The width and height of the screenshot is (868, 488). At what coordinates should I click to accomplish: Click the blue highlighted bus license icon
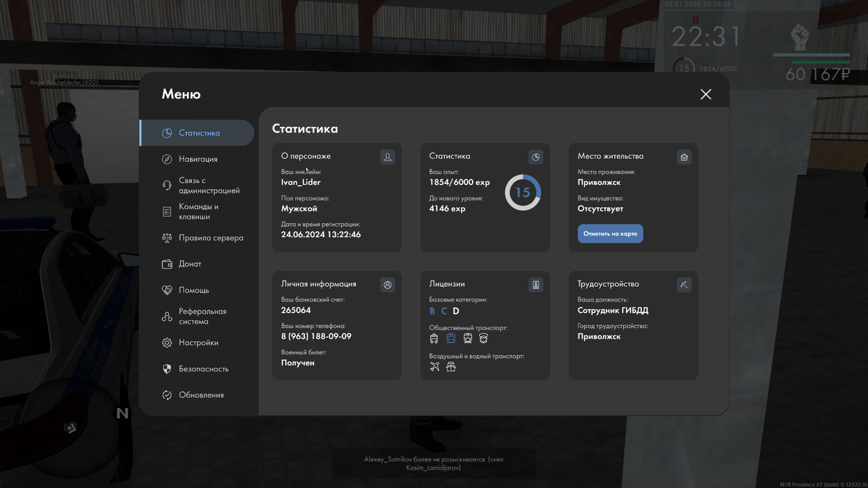pos(451,338)
